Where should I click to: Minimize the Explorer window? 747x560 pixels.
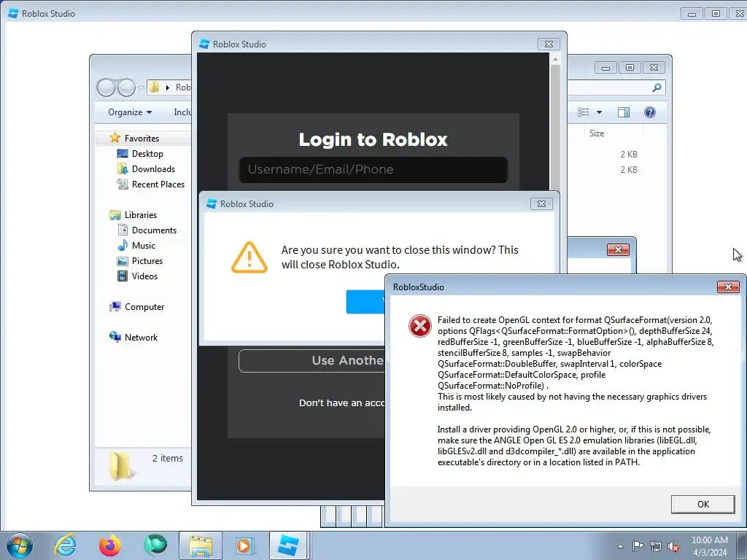point(605,68)
